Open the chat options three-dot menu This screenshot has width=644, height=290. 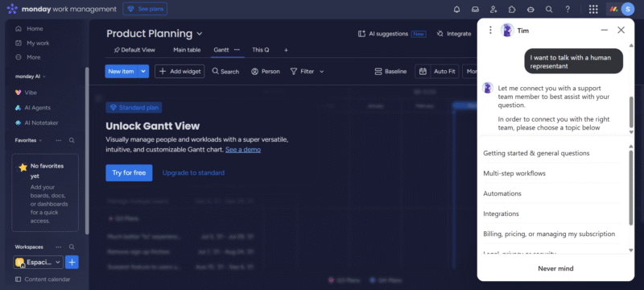[x=490, y=30]
